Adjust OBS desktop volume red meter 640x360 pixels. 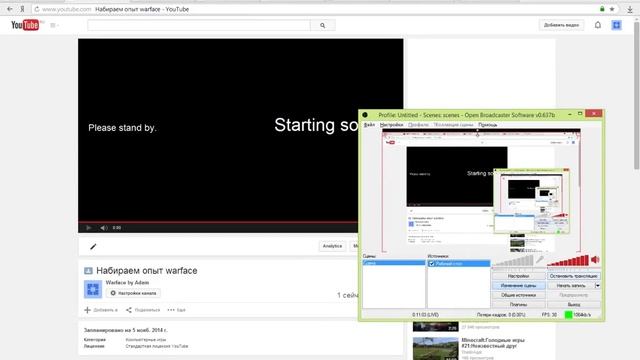click(568, 260)
